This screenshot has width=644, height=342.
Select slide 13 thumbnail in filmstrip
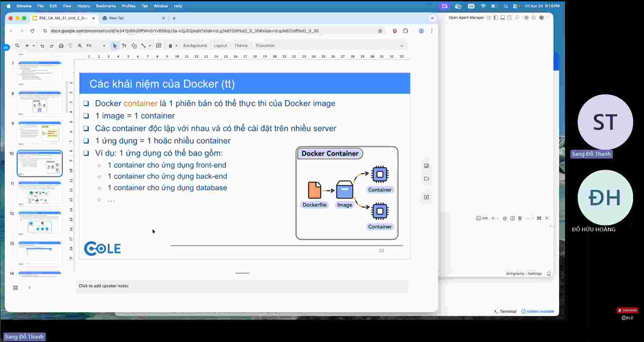[40, 254]
